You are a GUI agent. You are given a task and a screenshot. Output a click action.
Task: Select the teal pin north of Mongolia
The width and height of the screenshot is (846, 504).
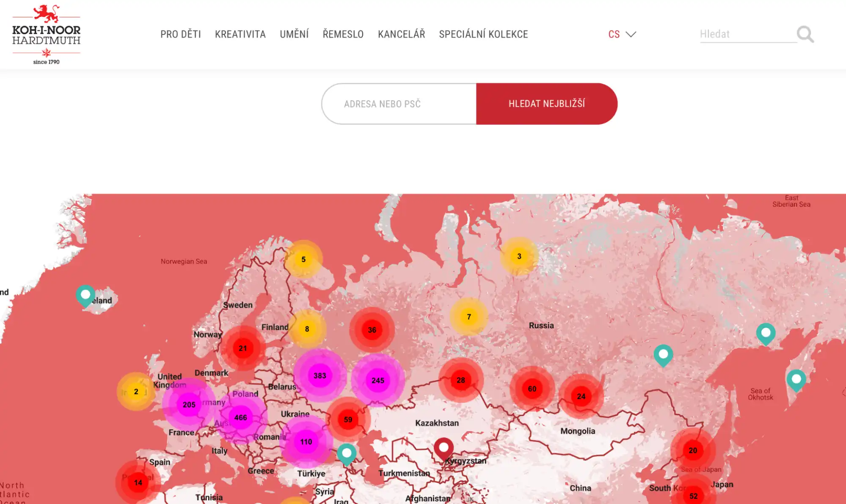[663, 356]
